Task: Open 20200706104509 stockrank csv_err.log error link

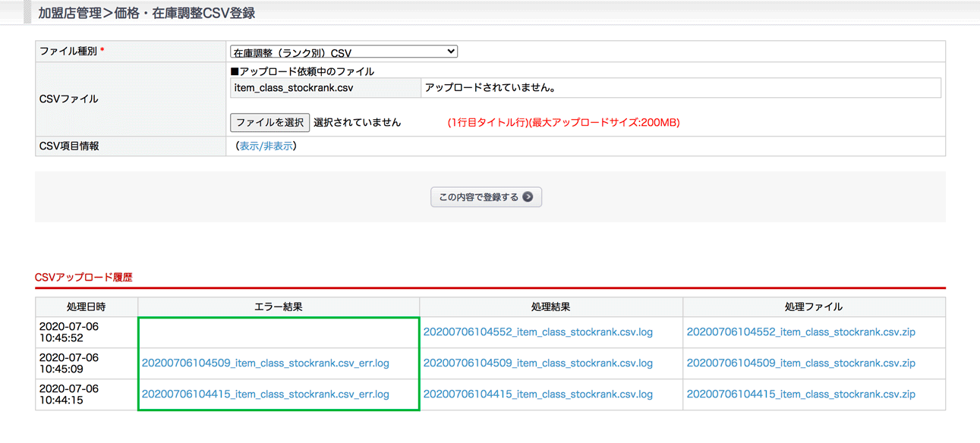Action: 265,363
